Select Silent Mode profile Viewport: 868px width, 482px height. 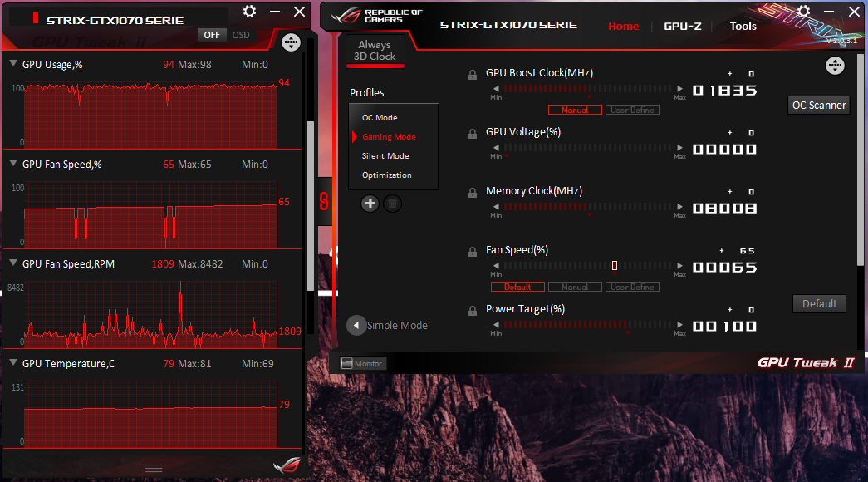click(x=385, y=155)
